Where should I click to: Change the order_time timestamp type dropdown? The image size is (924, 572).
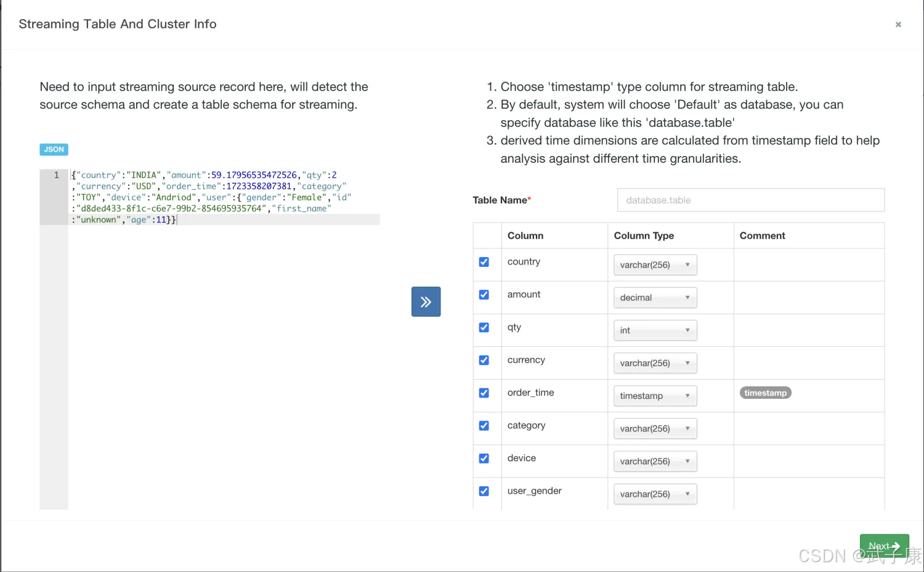click(x=655, y=396)
